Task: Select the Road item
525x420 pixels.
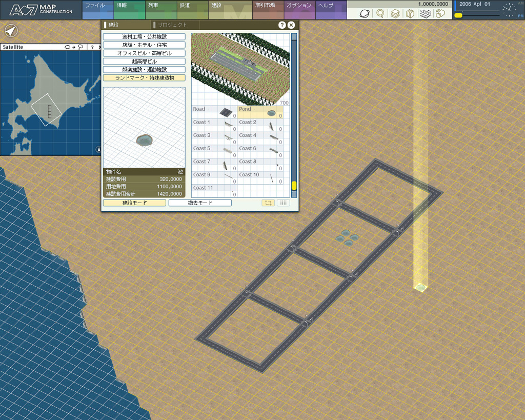Action: click(x=214, y=112)
